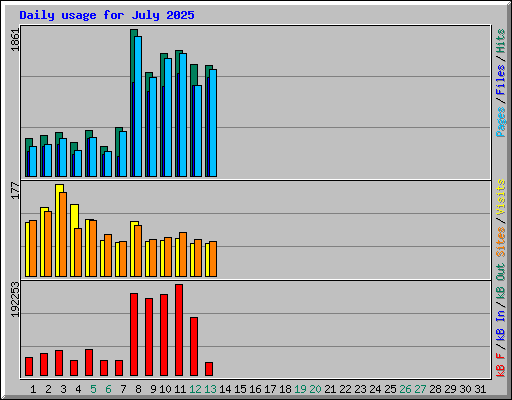Image resolution: width=512 pixels, height=400 pixels.
Task: Click day 28 on the x-axis
Action: point(435,389)
